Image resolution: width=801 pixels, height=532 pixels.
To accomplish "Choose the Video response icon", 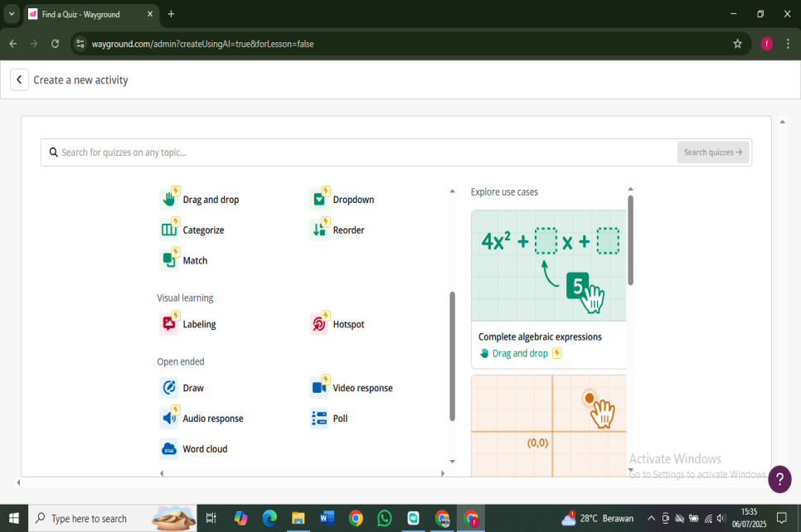I will (x=319, y=388).
